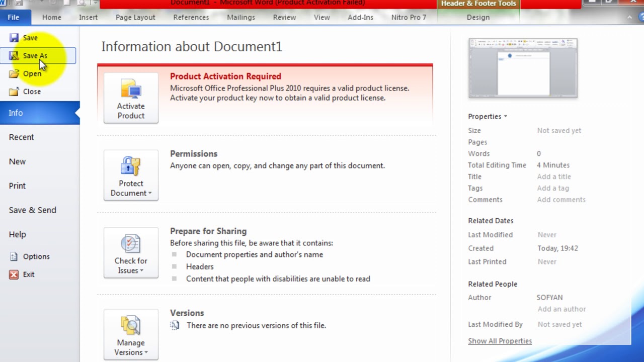The image size is (644, 362).
Task: Switch to the View tab
Action: 322,17
